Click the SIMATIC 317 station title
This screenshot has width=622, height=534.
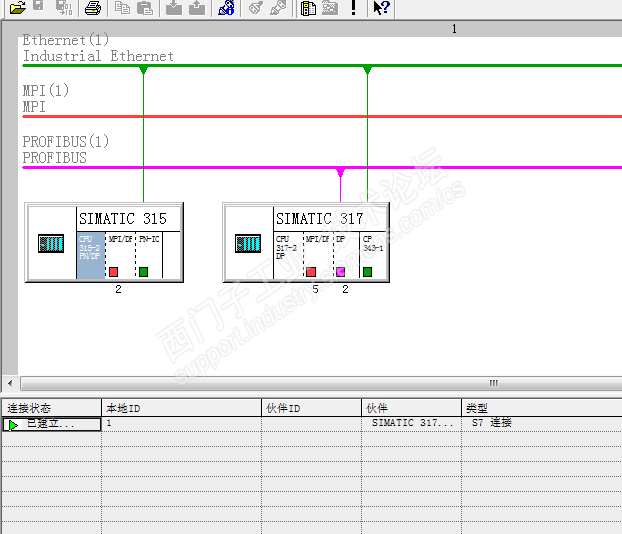320,219
